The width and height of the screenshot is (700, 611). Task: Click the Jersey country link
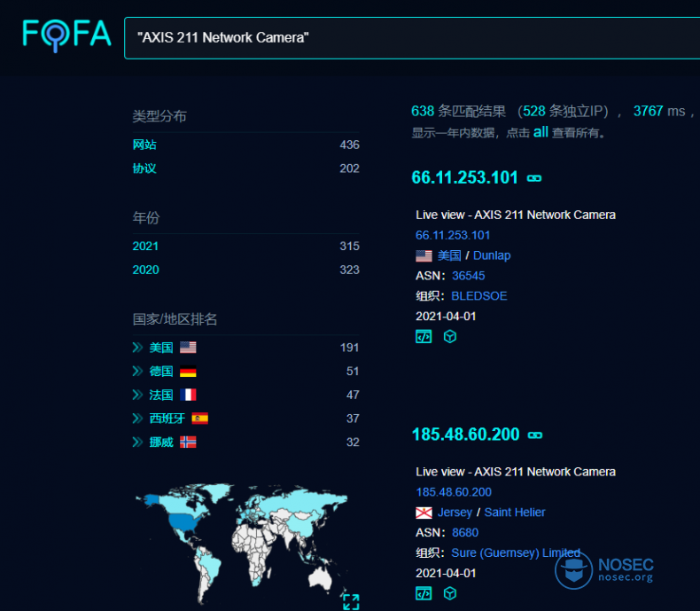coord(455,513)
